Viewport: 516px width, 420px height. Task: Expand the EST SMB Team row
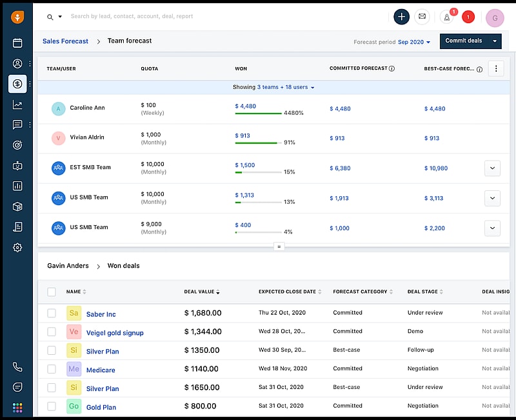point(492,168)
